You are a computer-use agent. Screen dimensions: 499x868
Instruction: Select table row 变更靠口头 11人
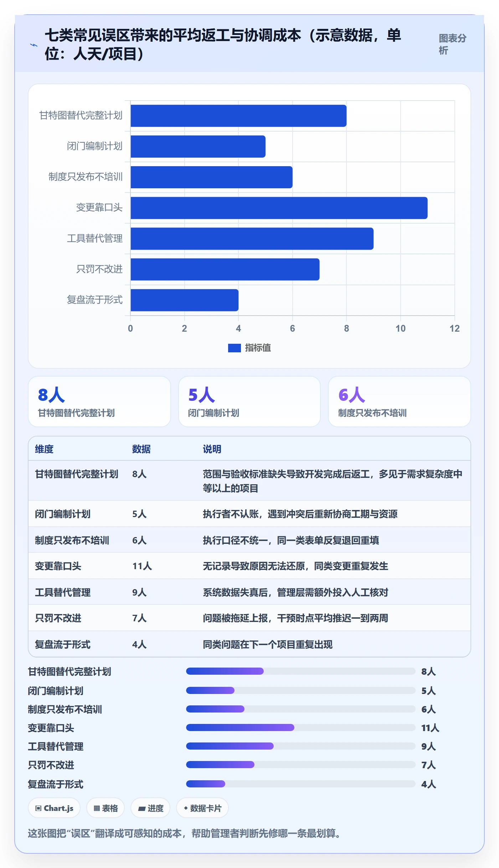[249, 566]
